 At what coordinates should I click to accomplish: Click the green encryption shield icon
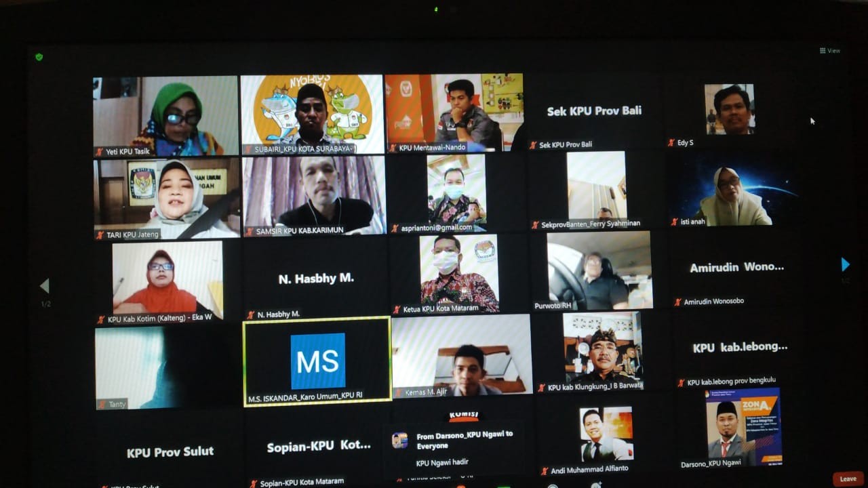[39, 57]
